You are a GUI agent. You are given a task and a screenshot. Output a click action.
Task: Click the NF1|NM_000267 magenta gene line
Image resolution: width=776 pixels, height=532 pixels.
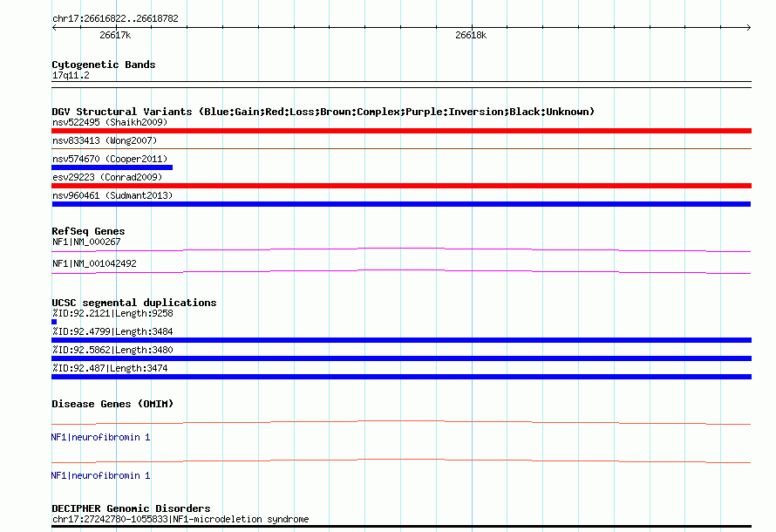tap(401, 249)
